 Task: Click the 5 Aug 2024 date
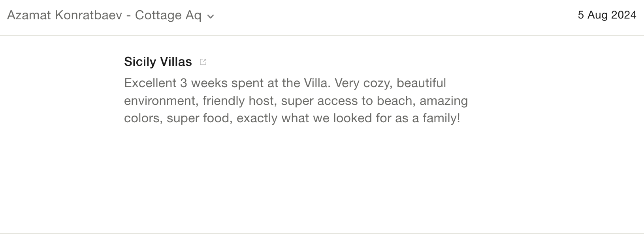607,15
